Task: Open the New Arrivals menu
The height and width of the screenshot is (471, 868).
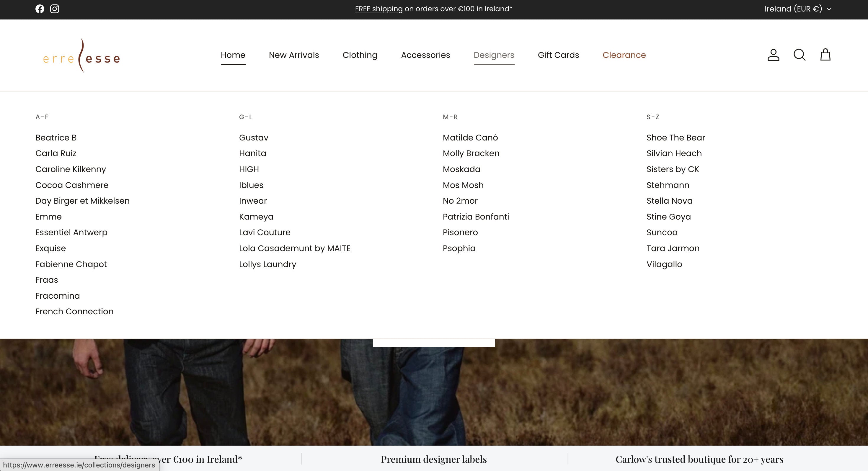Action: [x=294, y=55]
